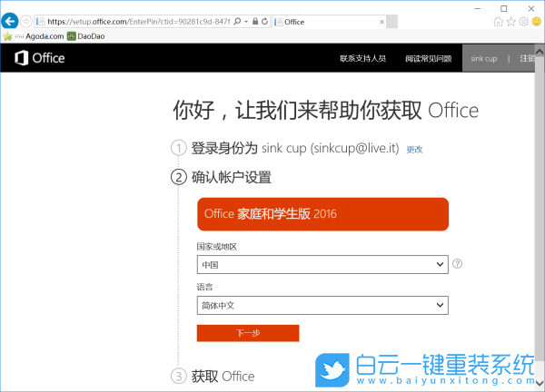Click the add-to-favorites-bar star icon
The height and width of the screenshot is (392, 545).
point(7,36)
